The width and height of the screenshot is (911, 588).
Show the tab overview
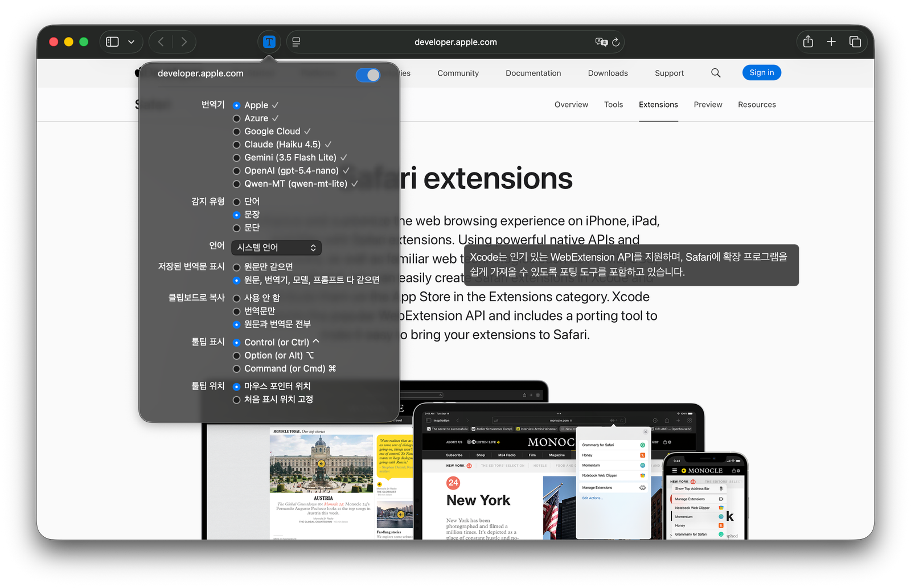click(855, 42)
